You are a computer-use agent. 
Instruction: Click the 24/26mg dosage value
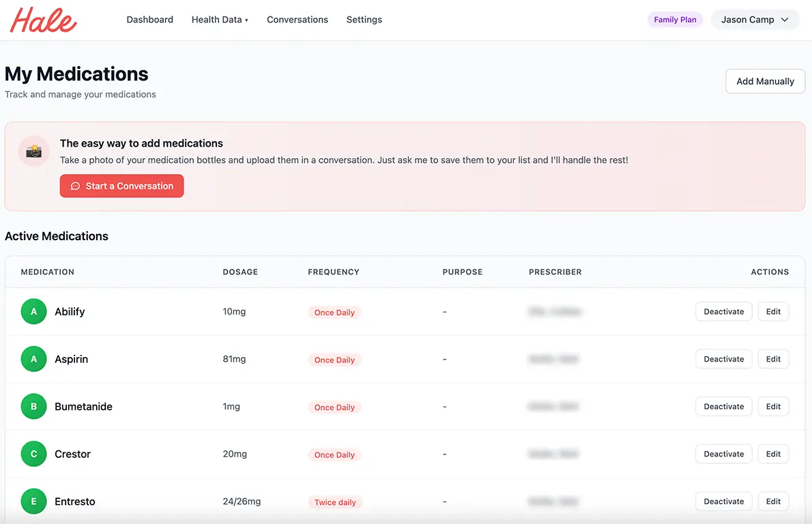click(242, 501)
